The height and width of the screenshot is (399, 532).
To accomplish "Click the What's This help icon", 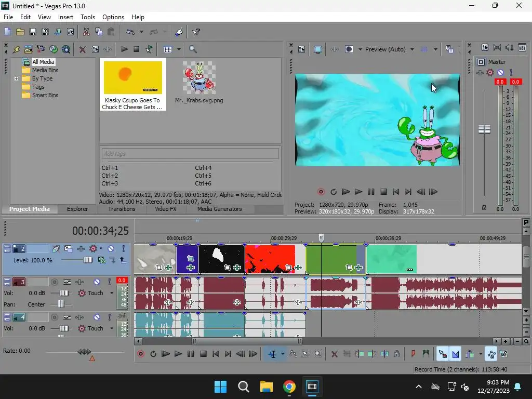I will pyautogui.click(x=196, y=32).
